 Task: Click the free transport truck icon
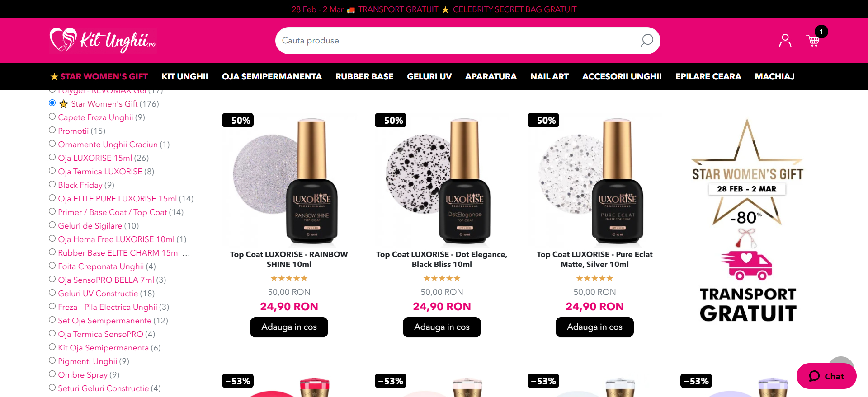747,266
